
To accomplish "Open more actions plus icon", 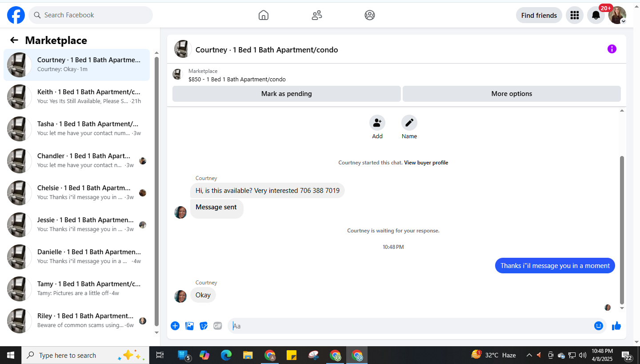I will [x=175, y=326].
